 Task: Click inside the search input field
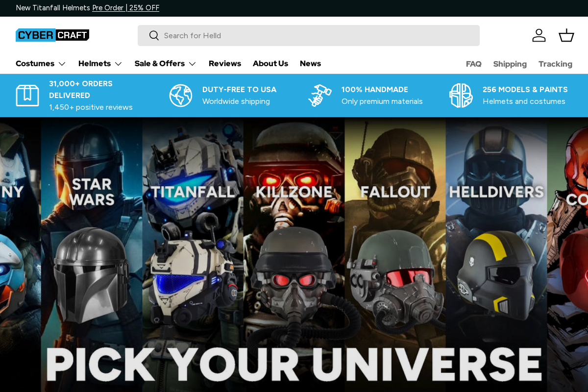[x=309, y=35]
